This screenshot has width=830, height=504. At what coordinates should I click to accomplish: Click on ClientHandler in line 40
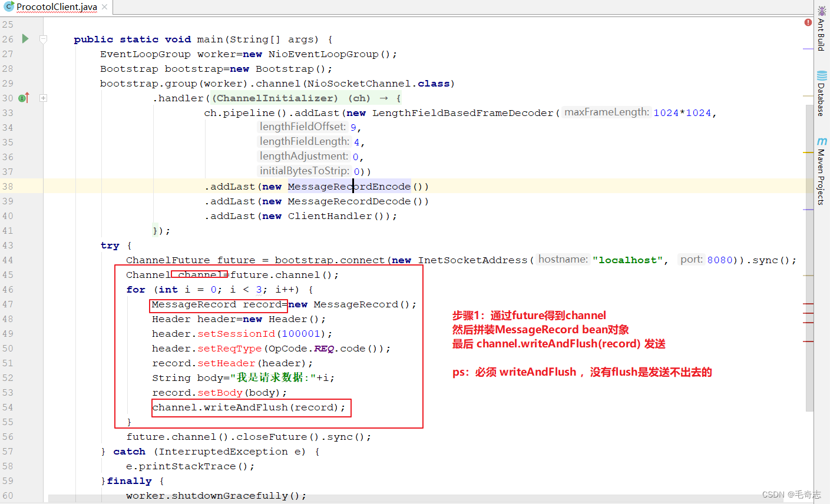click(330, 216)
